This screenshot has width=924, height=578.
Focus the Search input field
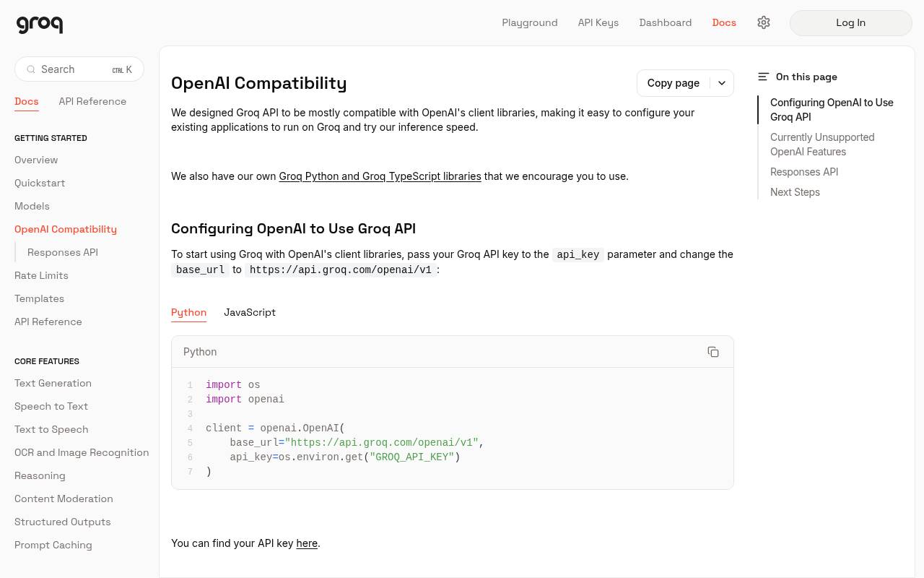point(79,69)
